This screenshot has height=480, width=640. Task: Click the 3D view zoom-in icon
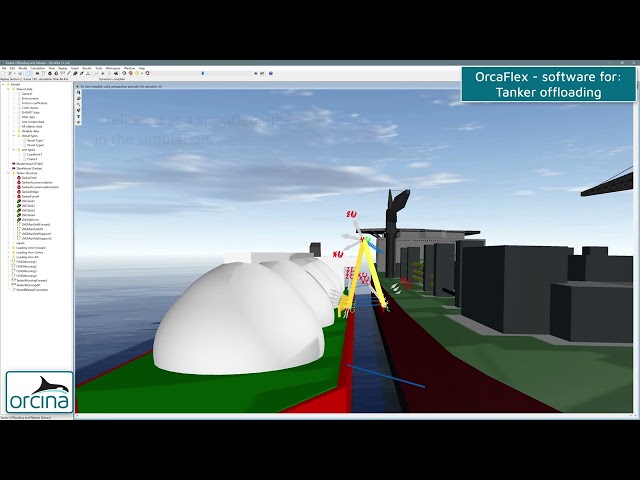click(78, 104)
